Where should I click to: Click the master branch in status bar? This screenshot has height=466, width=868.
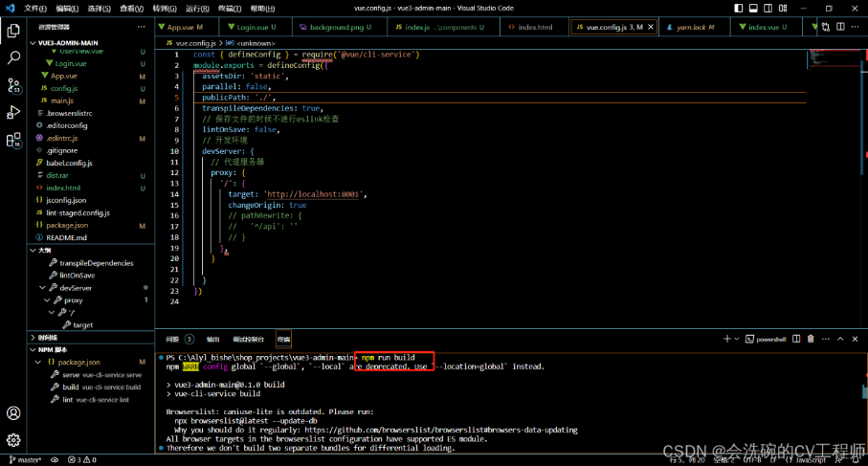26,460
